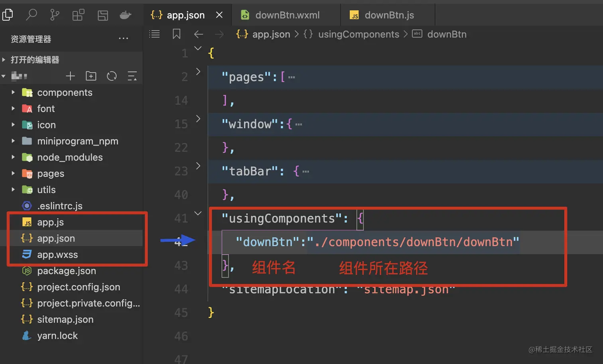Fold the "usingComponents" block on line 41
This screenshot has width=603, height=364.
(198, 213)
